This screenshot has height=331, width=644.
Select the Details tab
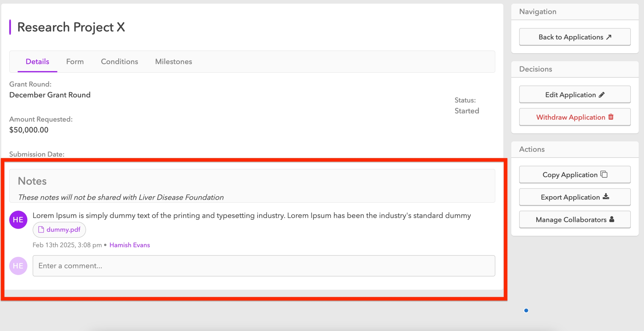(37, 62)
